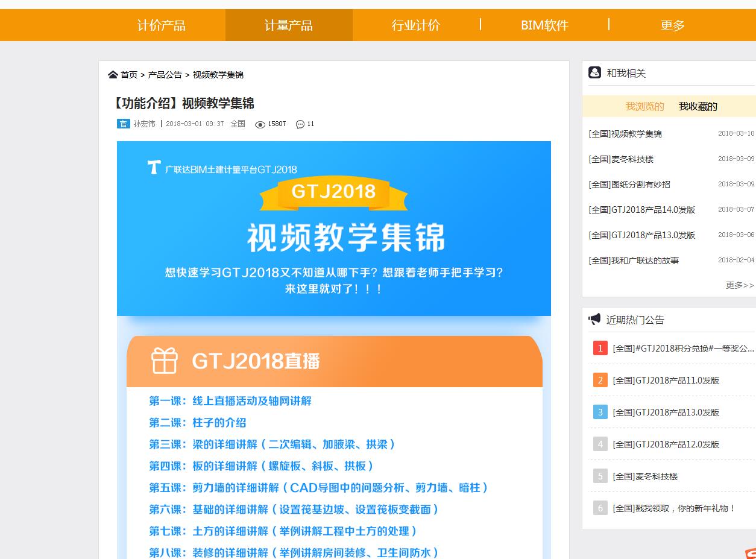The height and width of the screenshot is (559, 756).
Task: Switch to 我收藏的 tab
Action: pyautogui.click(x=698, y=106)
